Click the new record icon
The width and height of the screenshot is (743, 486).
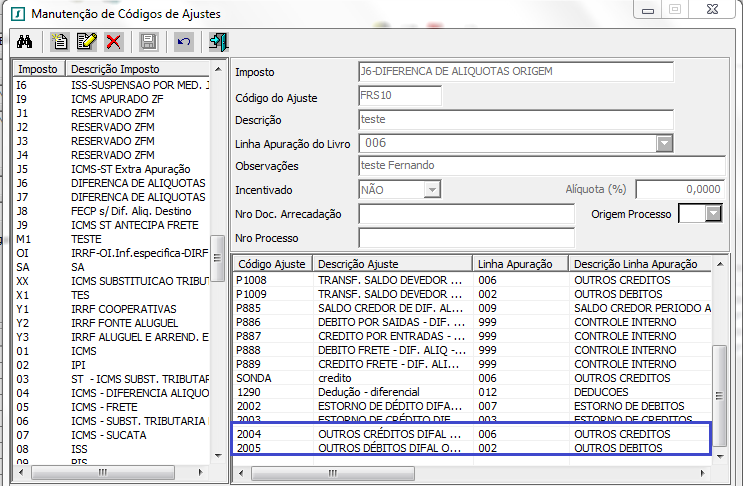pyautogui.click(x=59, y=42)
